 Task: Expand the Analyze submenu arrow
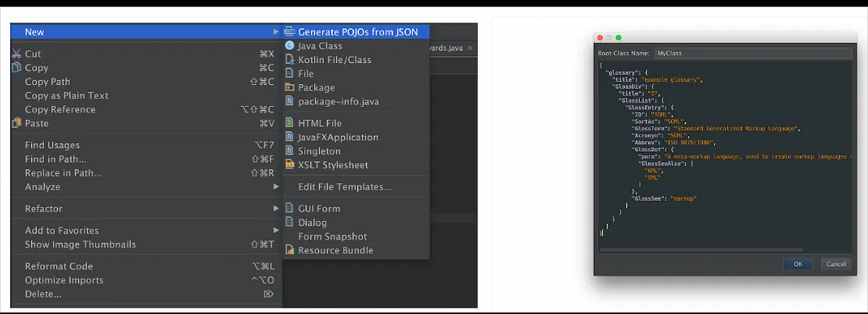pyautogui.click(x=276, y=187)
